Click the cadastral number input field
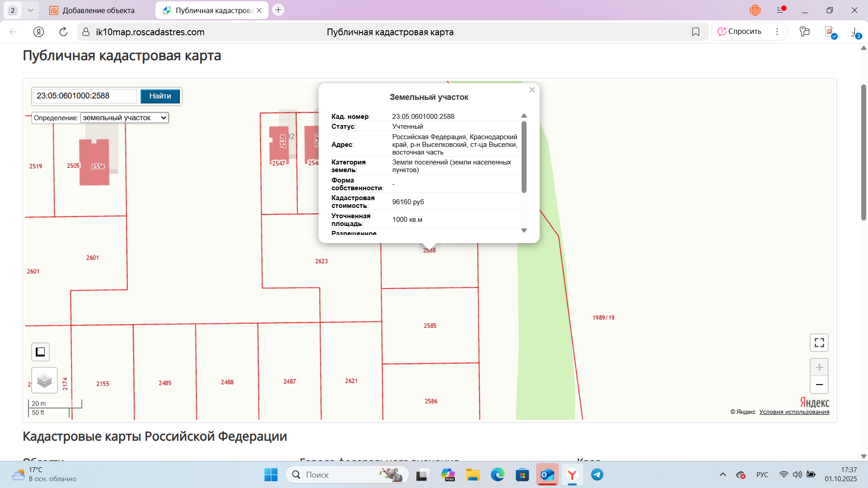 coord(85,96)
